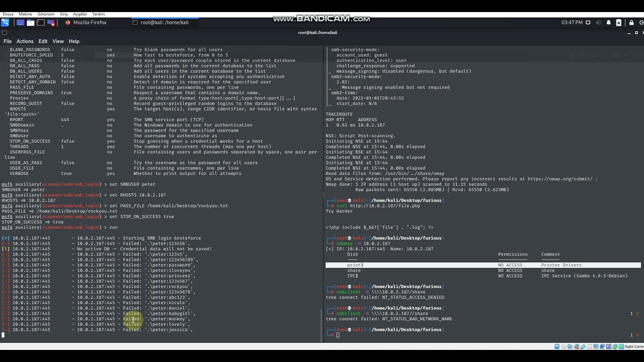The width and height of the screenshot is (644, 362).
Task: Click the smbmap -H 10.0.2.187 command
Action: pyautogui.click(x=362, y=243)
